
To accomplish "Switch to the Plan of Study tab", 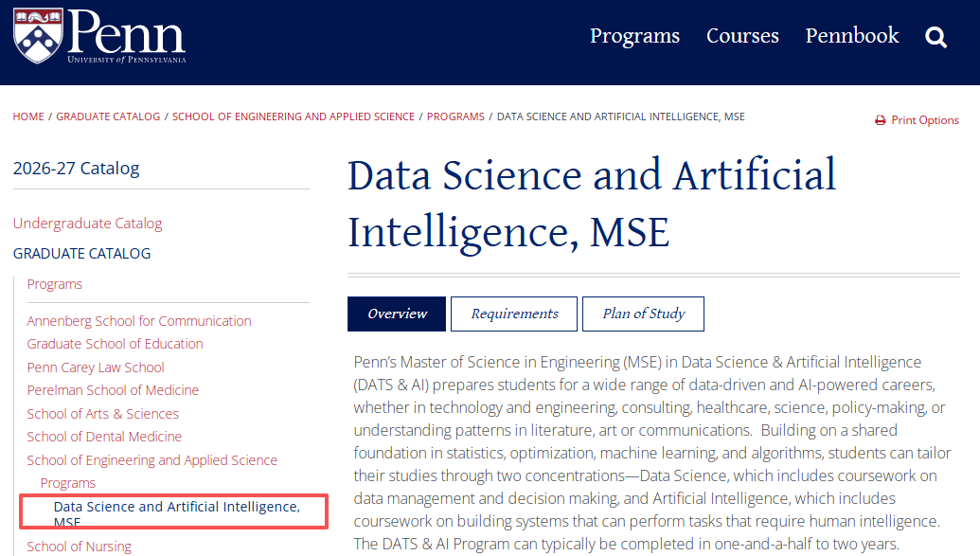I will pos(643,314).
